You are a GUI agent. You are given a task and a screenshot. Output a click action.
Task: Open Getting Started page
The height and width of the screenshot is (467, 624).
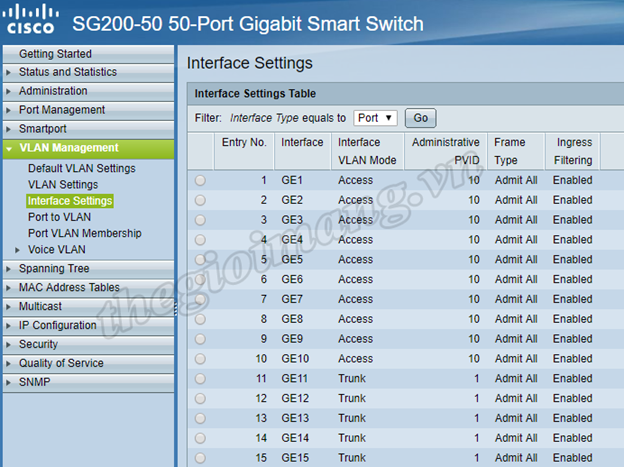click(x=88, y=54)
